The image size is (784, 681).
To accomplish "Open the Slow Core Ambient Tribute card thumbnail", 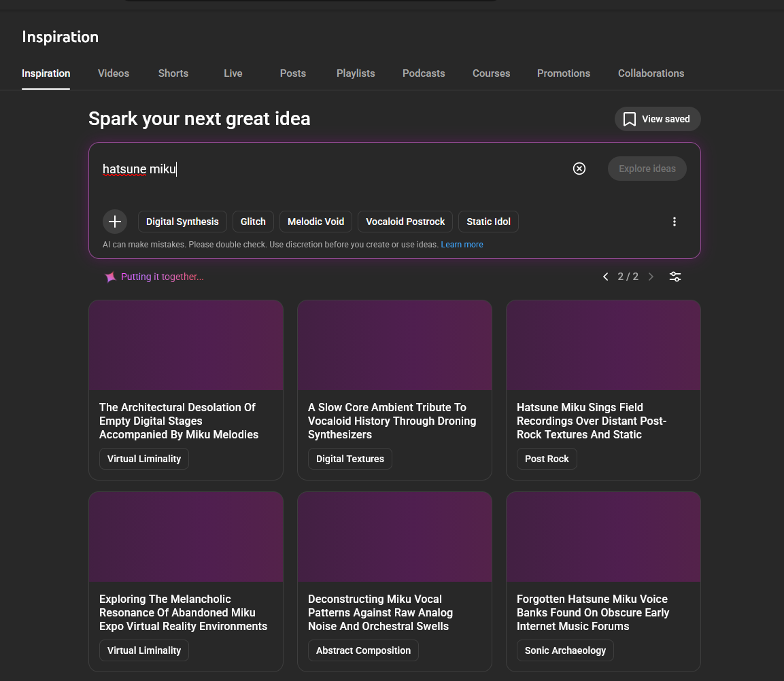I will tap(394, 345).
